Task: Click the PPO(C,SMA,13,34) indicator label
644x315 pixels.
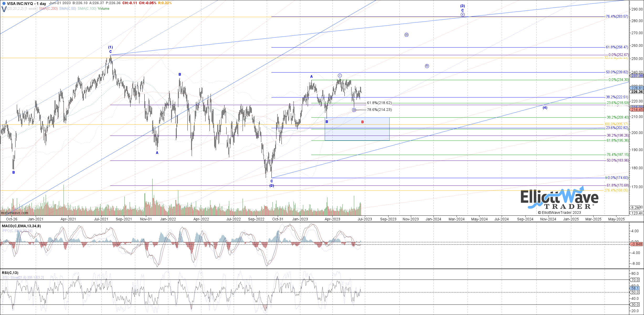Action: click(18, 231)
